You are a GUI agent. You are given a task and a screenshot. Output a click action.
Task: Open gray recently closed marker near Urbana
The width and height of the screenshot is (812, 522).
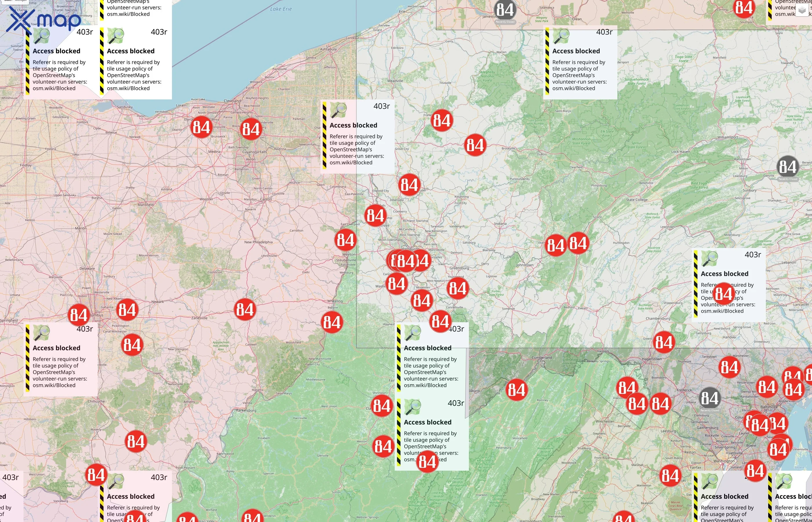tap(710, 398)
